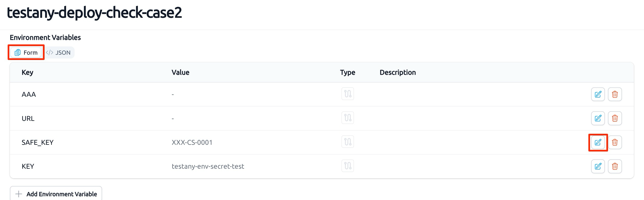Edit the AAA environment variable
Image resolution: width=644 pixels, height=200 pixels.
point(598,94)
